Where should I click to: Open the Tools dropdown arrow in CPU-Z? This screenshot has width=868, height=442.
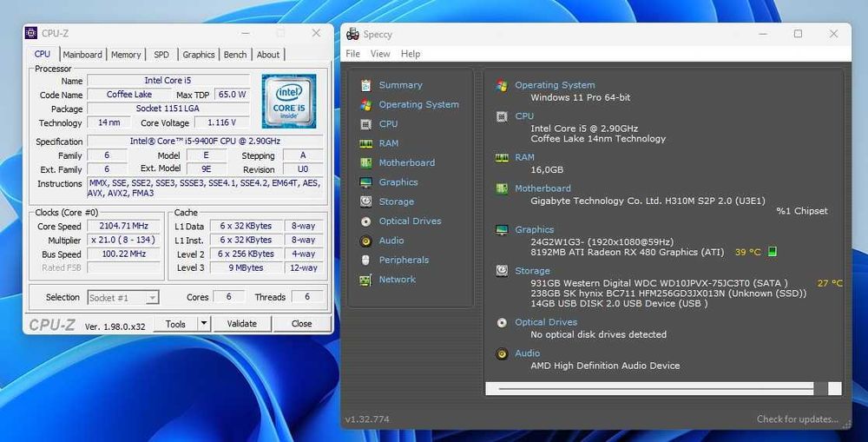coord(204,324)
